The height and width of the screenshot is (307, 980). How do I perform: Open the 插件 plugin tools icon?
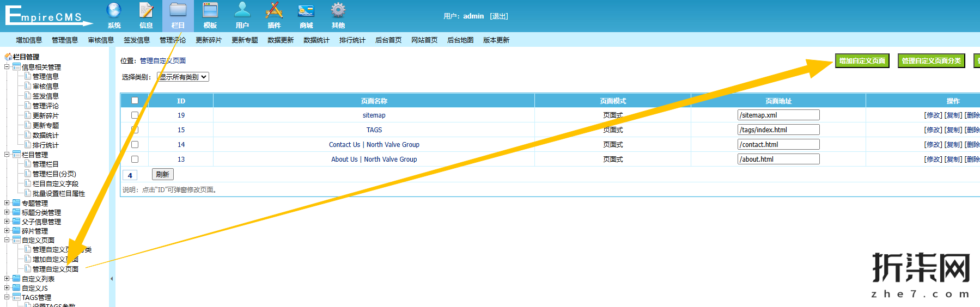(274, 10)
